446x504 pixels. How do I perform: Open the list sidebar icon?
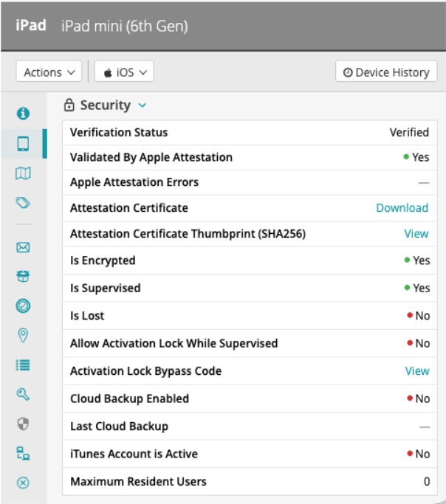(23, 365)
